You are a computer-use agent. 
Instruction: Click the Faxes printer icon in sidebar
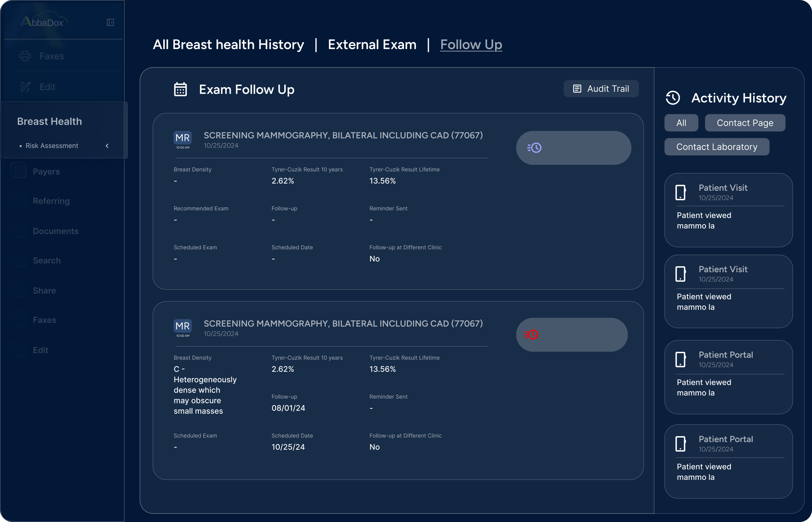tap(25, 56)
